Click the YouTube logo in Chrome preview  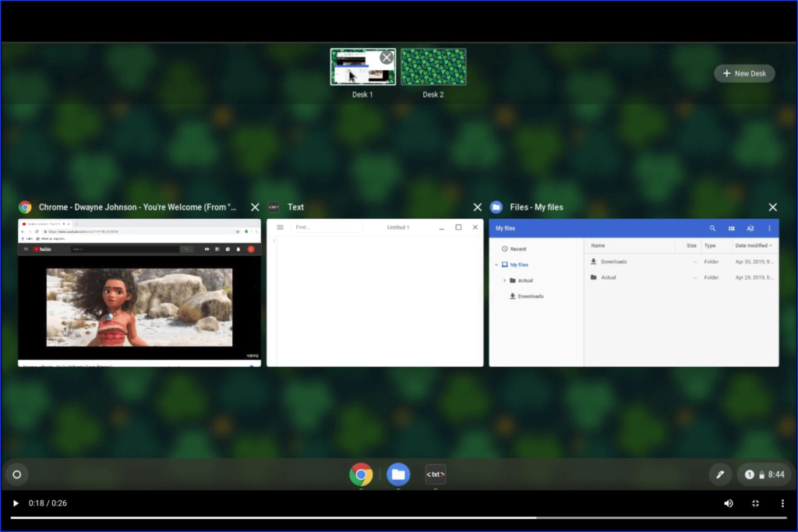coord(43,249)
